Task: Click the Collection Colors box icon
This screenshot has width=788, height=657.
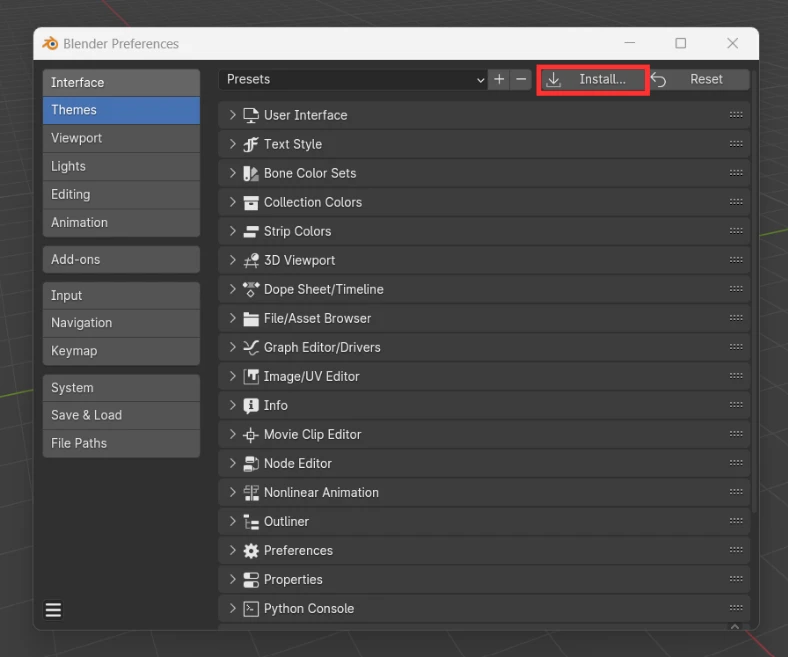Action: tap(251, 203)
